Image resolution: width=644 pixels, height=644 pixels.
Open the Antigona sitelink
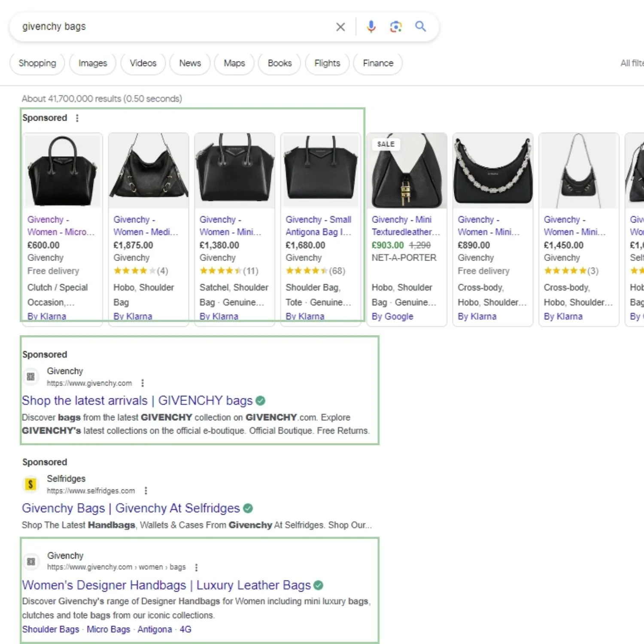pyautogui.click(x=155, y=629)
